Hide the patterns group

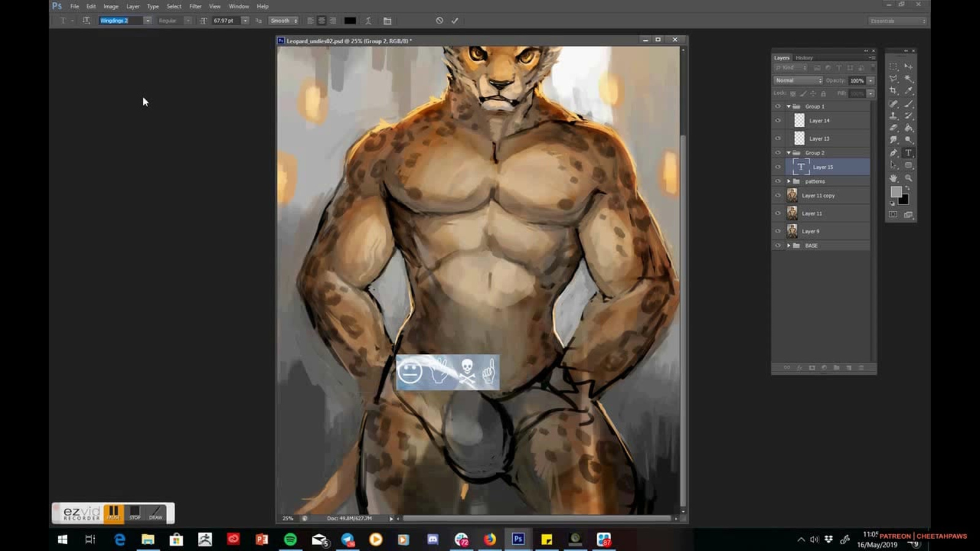[778, 181]
